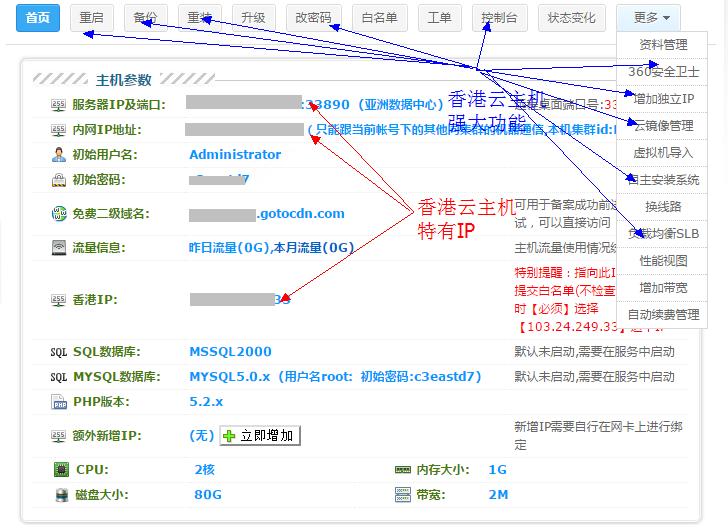The image size is (728, 527).
Task: Open the 控制台 console
Action: (x=500, y=18)
